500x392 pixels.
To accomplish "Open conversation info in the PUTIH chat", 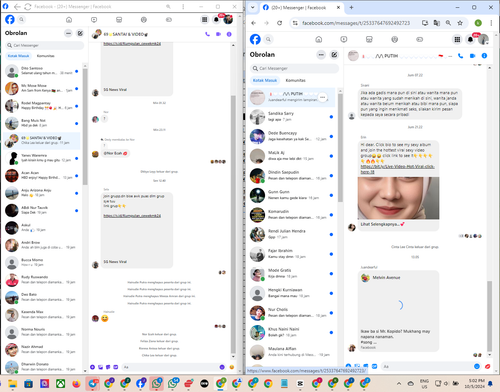I will click(484, 56).
